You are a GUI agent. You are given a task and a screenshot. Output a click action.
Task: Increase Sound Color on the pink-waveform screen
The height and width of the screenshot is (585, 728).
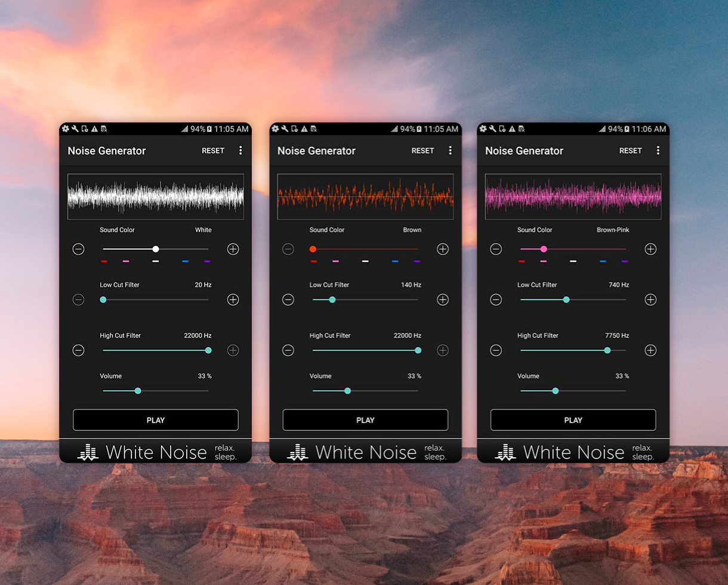pos(650,249)
